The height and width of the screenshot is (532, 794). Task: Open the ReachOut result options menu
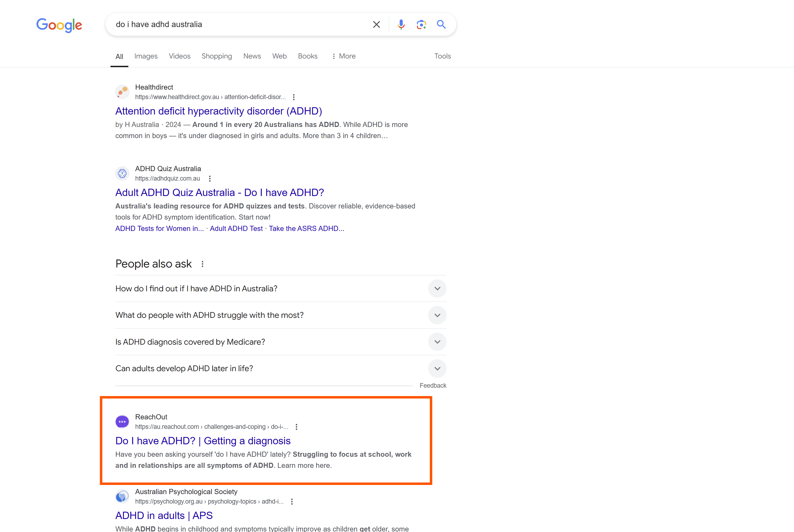click(297, 427)
